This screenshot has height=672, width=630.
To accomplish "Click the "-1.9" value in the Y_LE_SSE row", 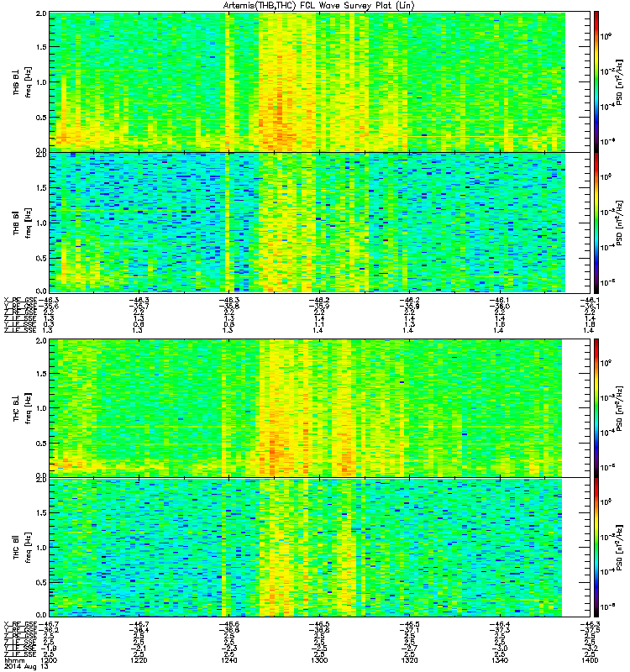I will click(x=50, y=648).
